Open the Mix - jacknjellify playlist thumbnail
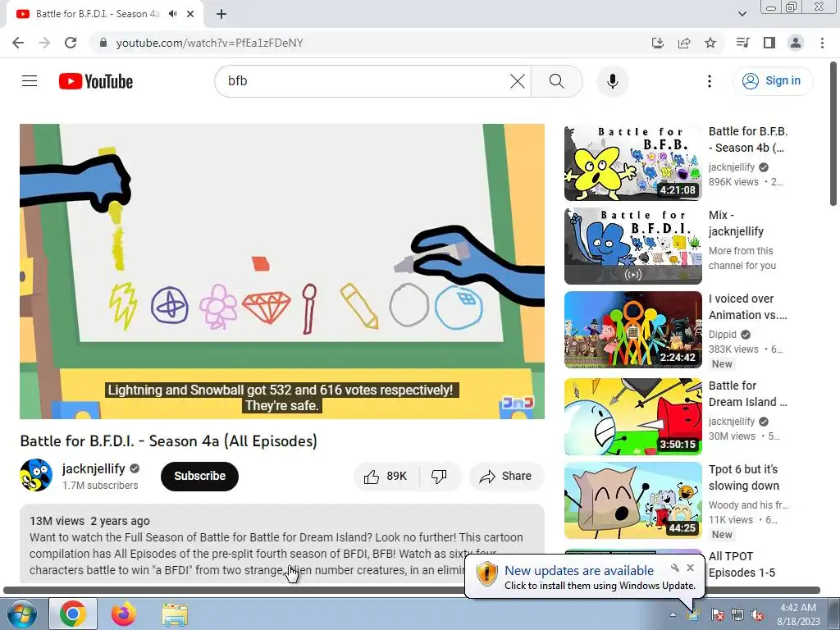 [x=632, y=246]
